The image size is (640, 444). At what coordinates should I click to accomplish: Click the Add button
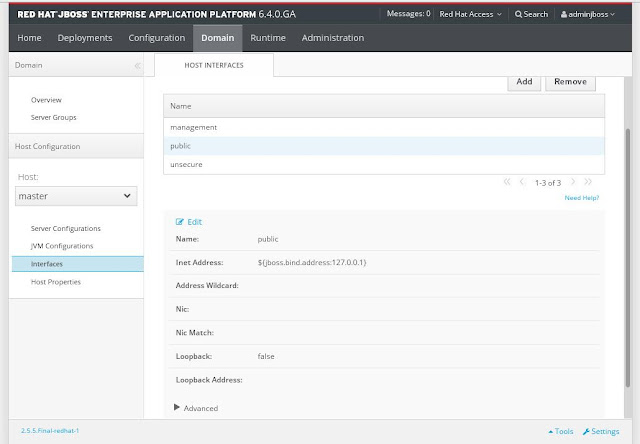[x=524, y=82]
